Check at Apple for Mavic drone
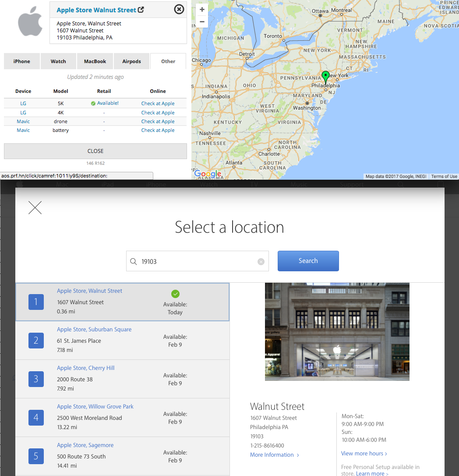The image size is (459, 476). pyautogui.click(x=158, y=121)
